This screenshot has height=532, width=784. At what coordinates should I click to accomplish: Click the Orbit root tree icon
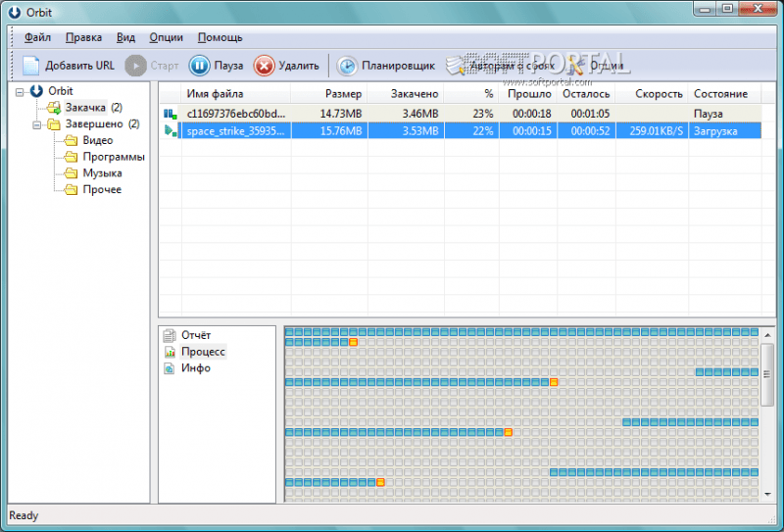[x=36, y=91]
